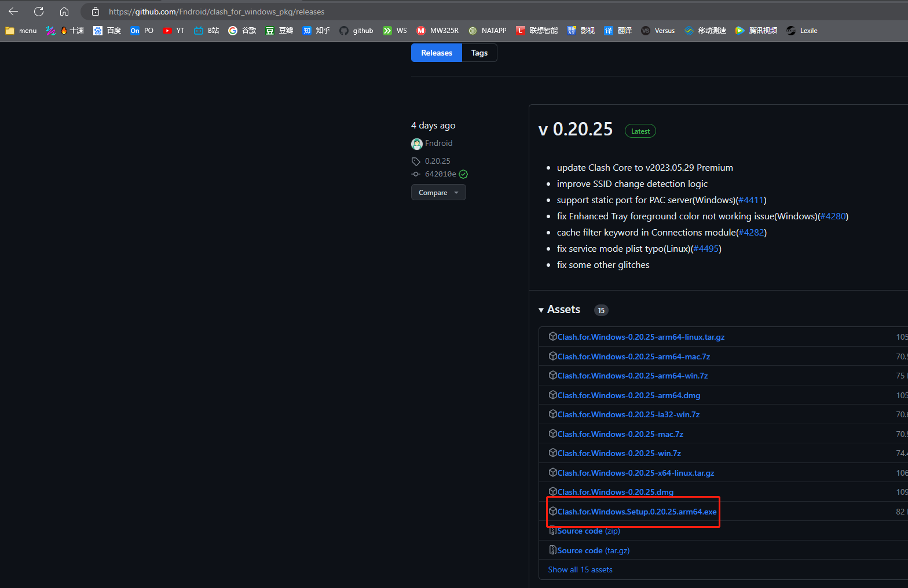This screenshot has width=908, height=588.
Task: Open the github bookmark
Action: click(x=356, y=31)
